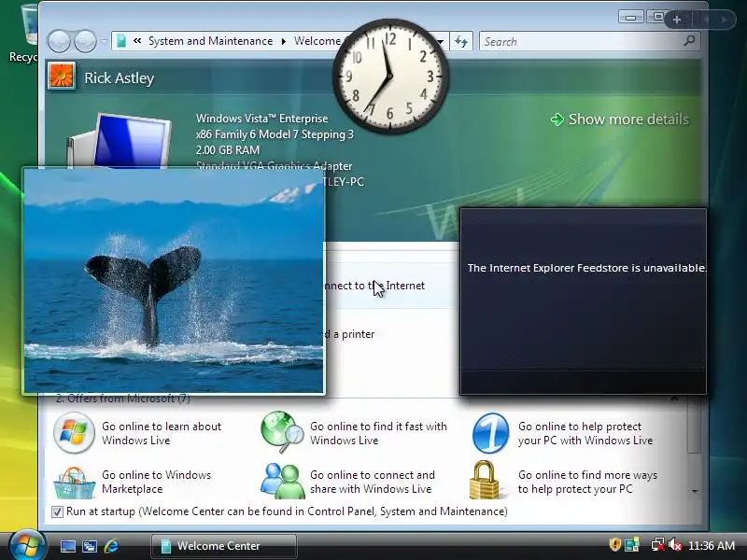Open connect and share with Windows Live

click(x=373, y=482)
